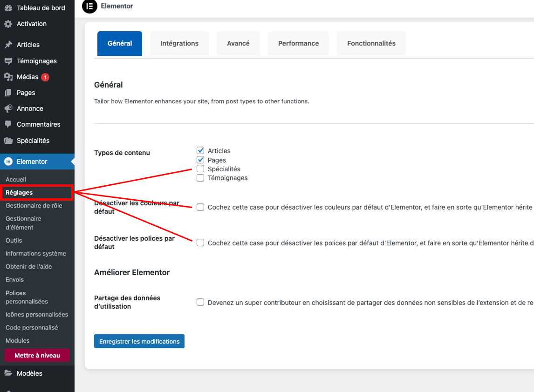Click the Pages document icon

pyautogui.click(x=8, y=93)
